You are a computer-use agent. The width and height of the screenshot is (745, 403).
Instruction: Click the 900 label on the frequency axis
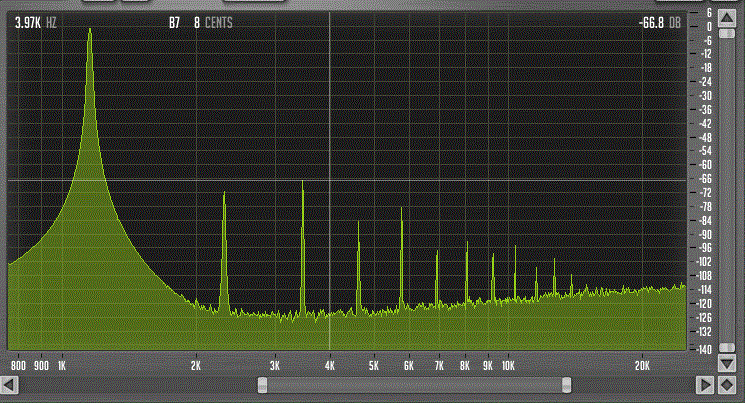tap(41, 366)
